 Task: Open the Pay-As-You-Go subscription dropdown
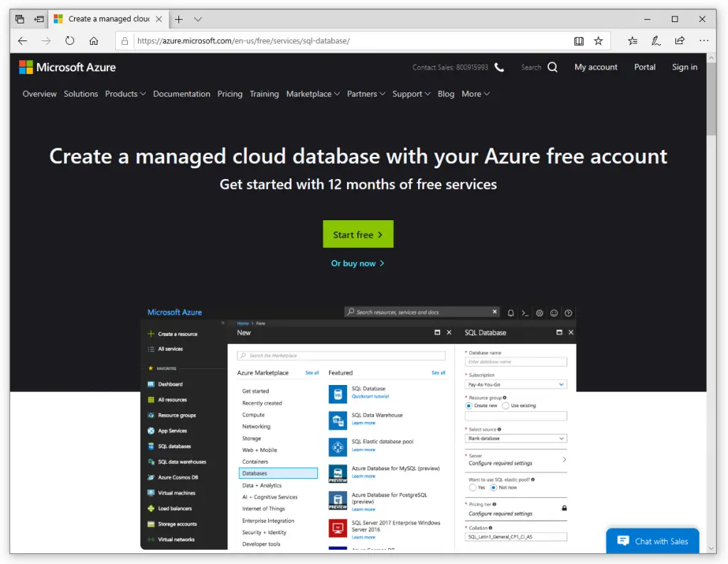[x=516, y=384]
